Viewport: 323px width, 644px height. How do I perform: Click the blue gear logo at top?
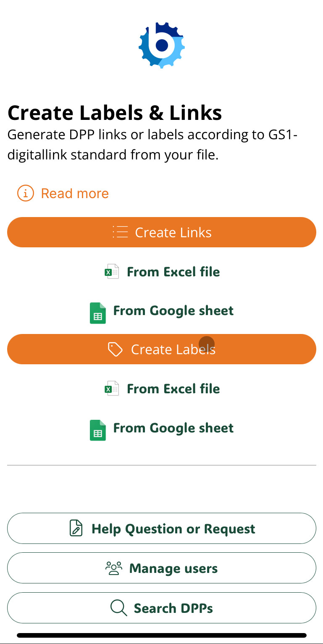[162, 45]
